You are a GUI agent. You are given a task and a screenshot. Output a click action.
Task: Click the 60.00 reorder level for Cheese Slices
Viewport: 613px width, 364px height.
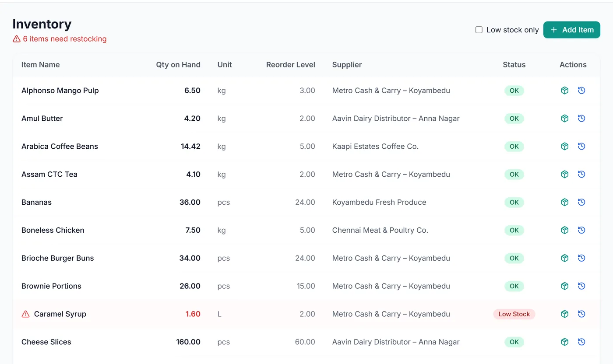pyautogui.click(x=305, y=342)
